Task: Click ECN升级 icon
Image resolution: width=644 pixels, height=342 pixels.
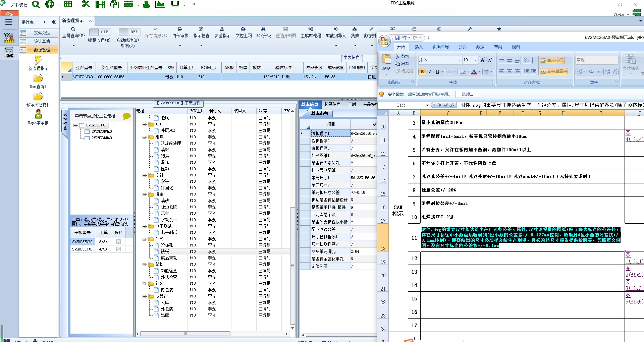Action: (263, 29)
